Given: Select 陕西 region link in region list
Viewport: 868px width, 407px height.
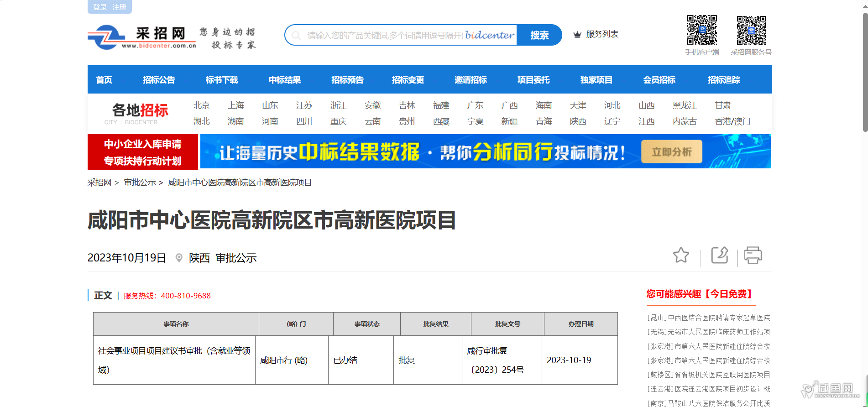Looking at the screenshot, I should (578, 121).
